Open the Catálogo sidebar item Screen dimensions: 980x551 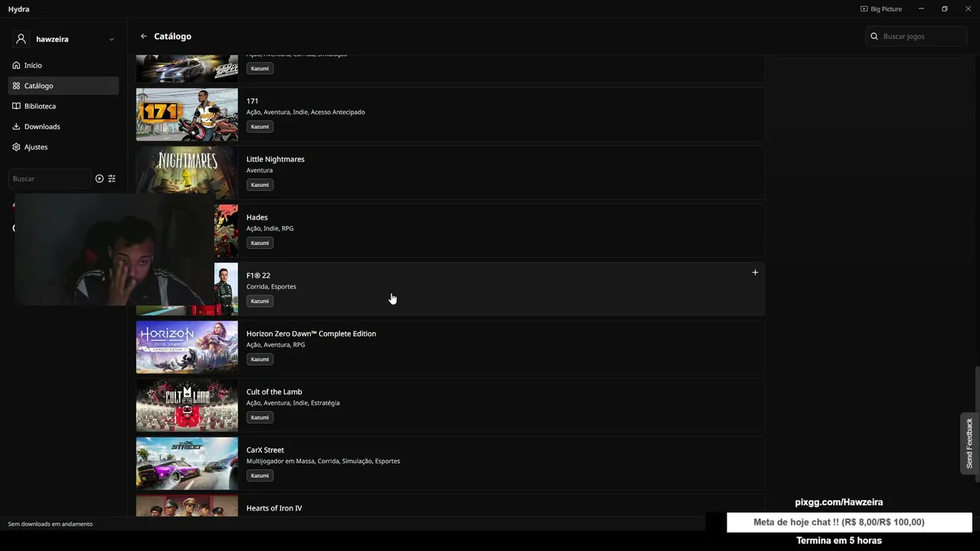(x=64, y=86)
